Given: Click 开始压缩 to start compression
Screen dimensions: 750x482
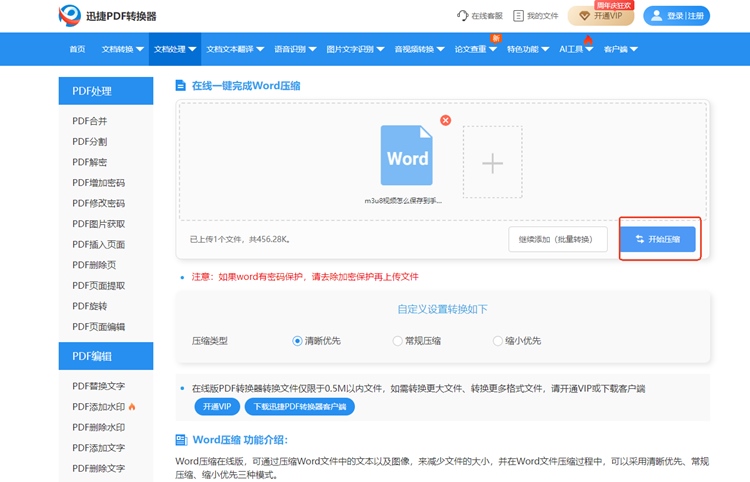Looking at the screenshot, I should coord(658,239).
